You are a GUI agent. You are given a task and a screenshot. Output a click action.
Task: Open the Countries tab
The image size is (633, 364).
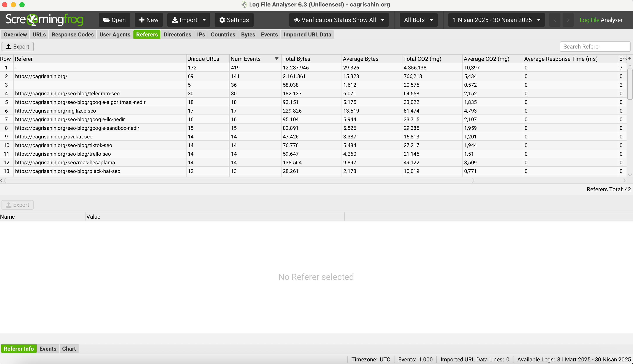(223, 35)
